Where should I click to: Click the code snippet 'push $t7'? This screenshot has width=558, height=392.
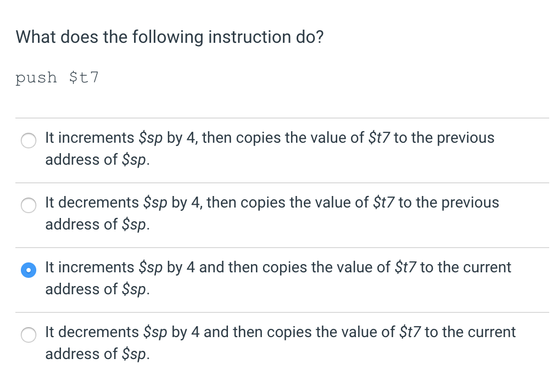click(x=57, y=77)
